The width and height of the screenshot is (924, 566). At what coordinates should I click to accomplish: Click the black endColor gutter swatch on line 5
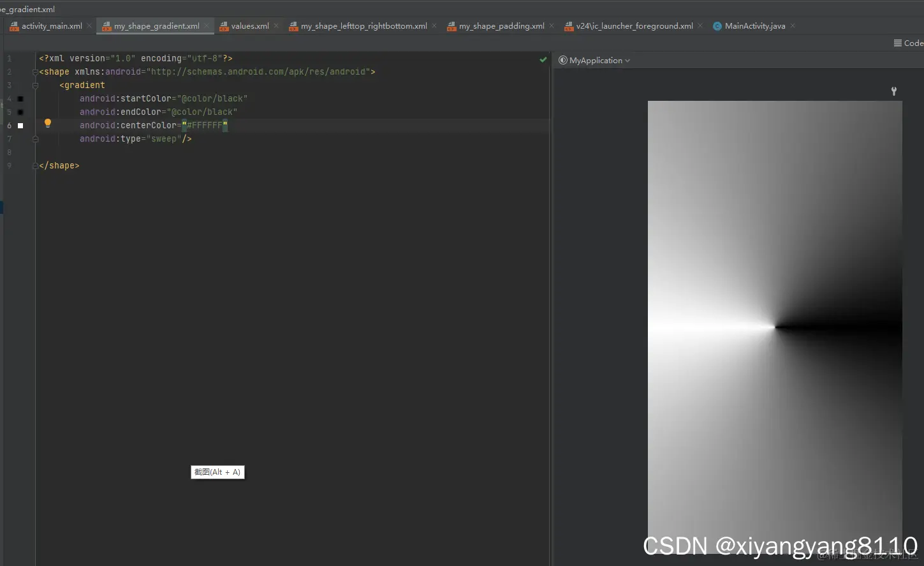tap(20, 112)
